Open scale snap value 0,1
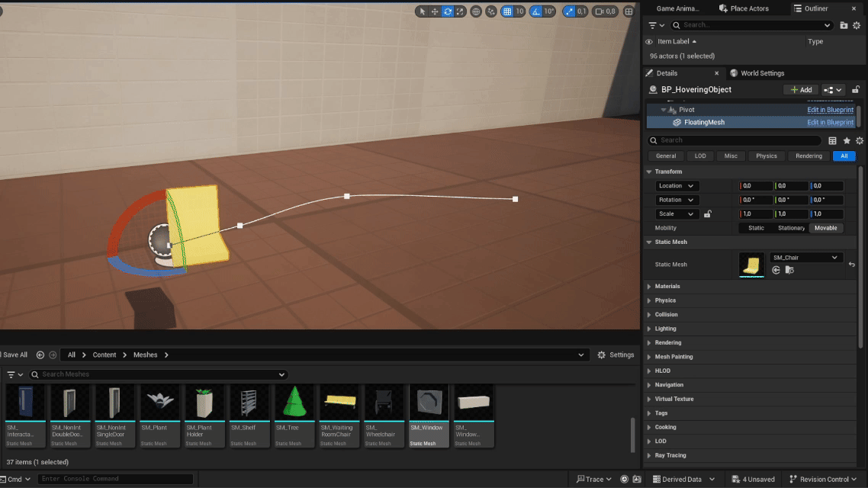 pyautogui.click(x=581, y=11)
